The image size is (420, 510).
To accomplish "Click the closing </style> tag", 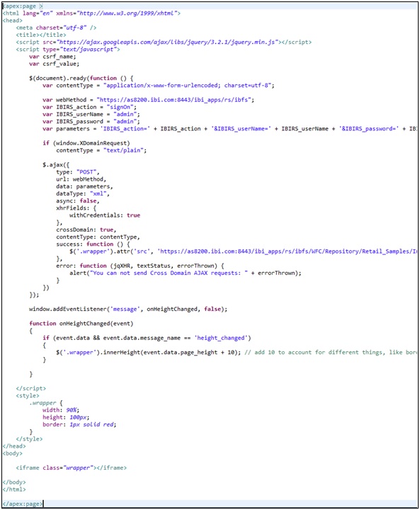I will click(29, 438).
